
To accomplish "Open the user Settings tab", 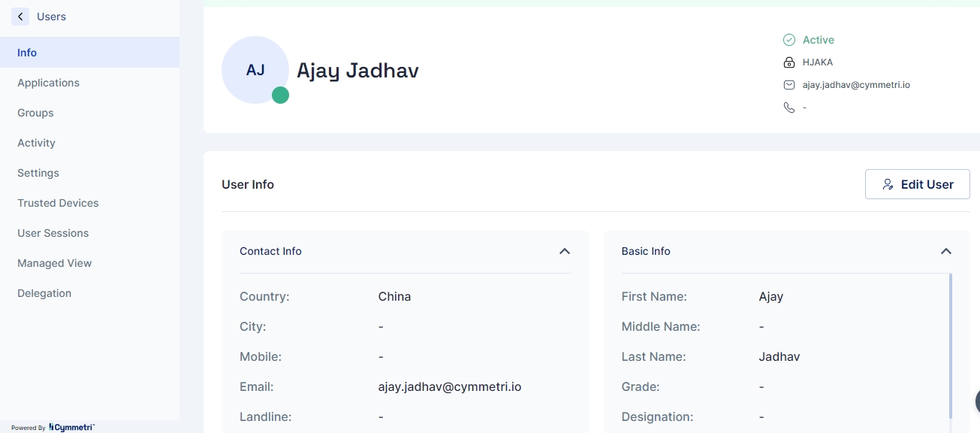I will click(38, 173).
